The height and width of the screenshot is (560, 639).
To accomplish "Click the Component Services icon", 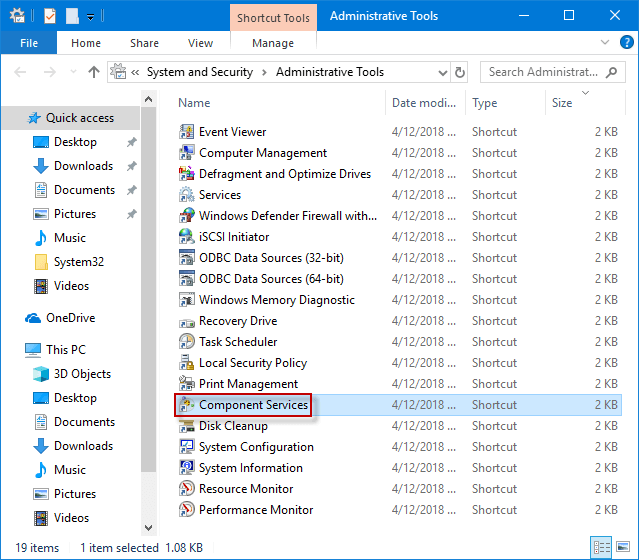I will click(187, 405).
